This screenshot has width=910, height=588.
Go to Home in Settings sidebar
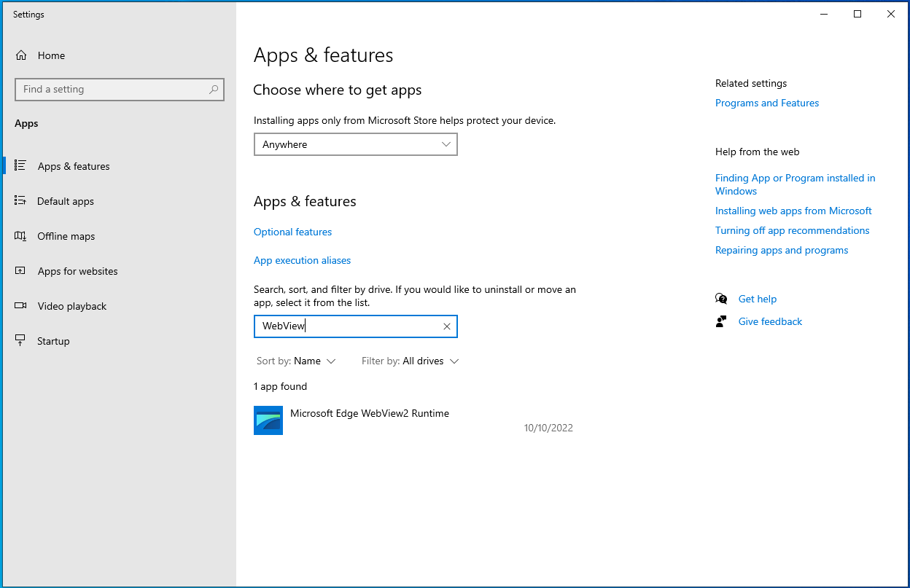(x=51, y=55)
